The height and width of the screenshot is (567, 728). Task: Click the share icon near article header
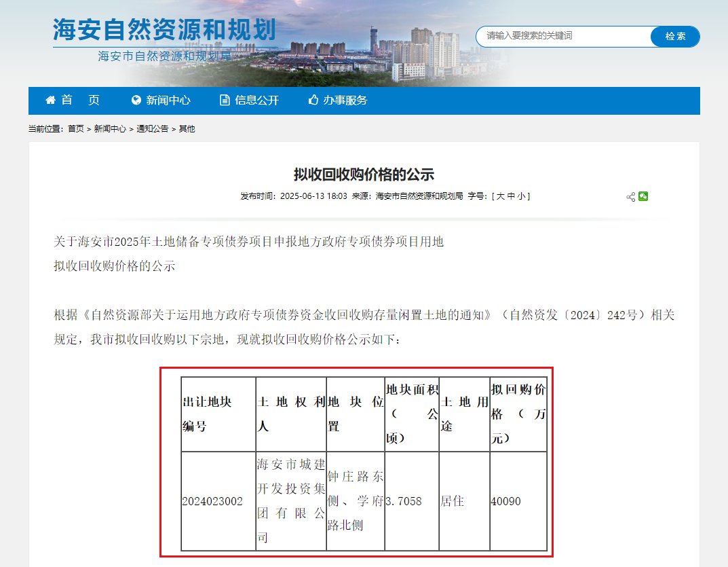(x=630, y=197)
